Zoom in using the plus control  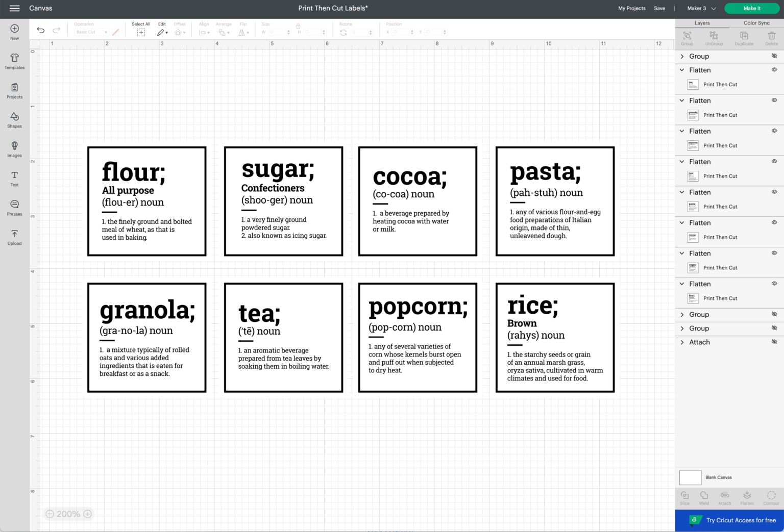click(87, 514)
